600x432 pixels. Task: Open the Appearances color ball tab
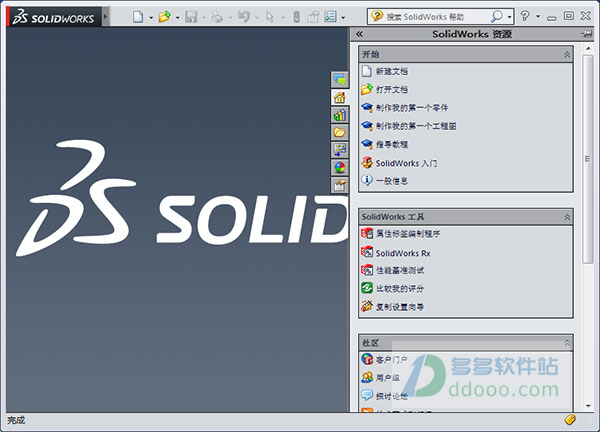tap(339, 168)
